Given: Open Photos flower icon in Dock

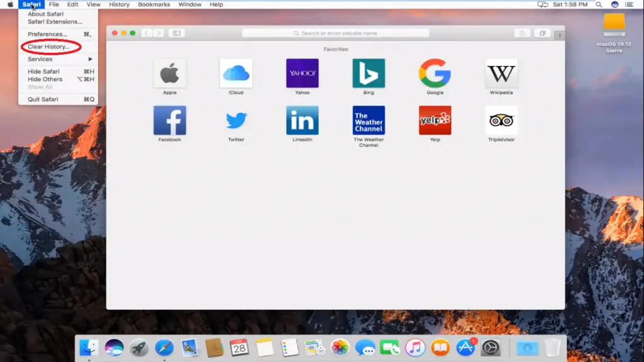Looking at the screenshot, I should click(340, 348).
